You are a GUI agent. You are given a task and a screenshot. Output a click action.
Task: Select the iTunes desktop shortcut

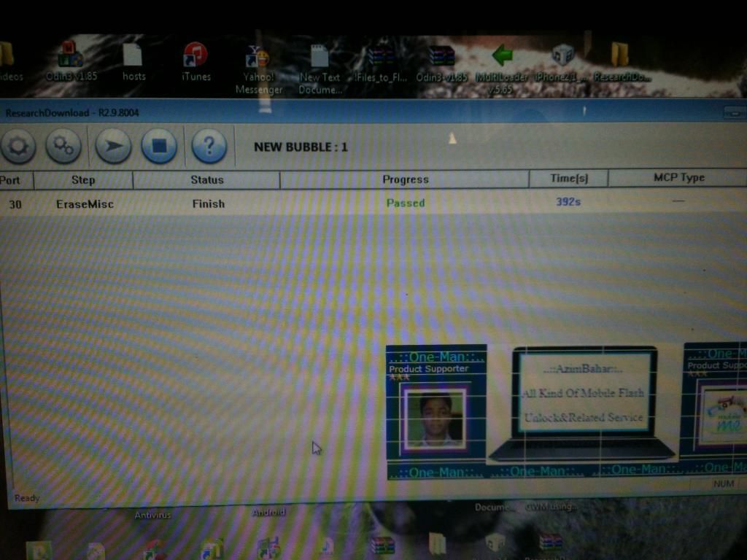[x=196, y=57]
